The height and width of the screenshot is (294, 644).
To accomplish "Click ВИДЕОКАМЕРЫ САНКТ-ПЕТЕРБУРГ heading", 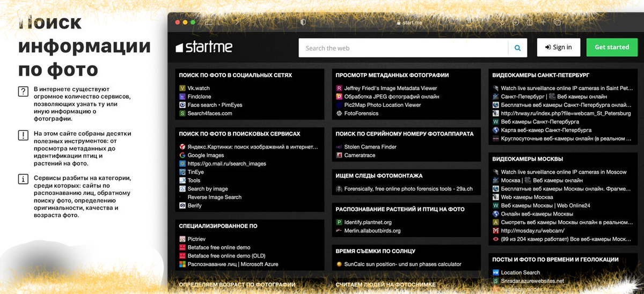I will tap(541, 75).
